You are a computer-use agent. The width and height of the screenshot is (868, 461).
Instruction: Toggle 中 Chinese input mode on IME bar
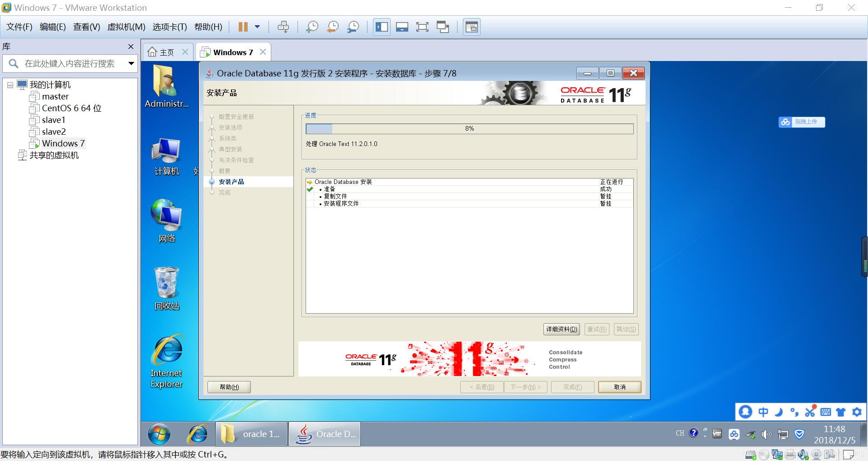763,412
